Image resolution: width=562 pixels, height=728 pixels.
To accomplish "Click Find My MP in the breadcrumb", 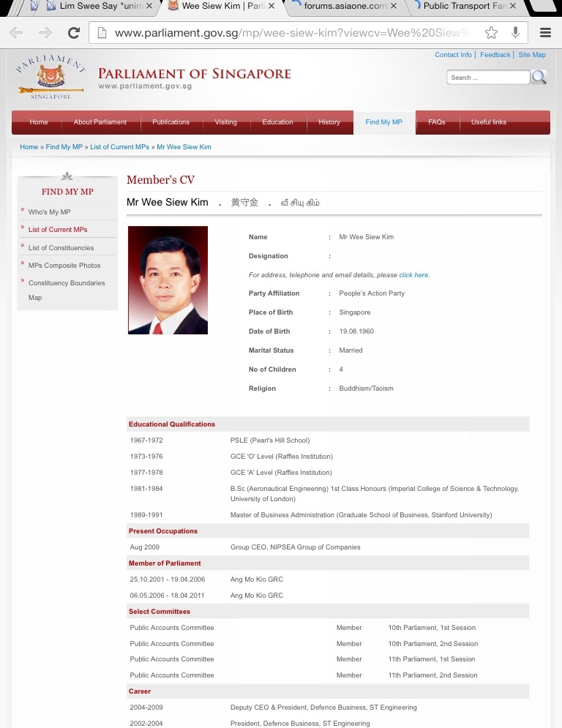I will (x=64, y=147).
